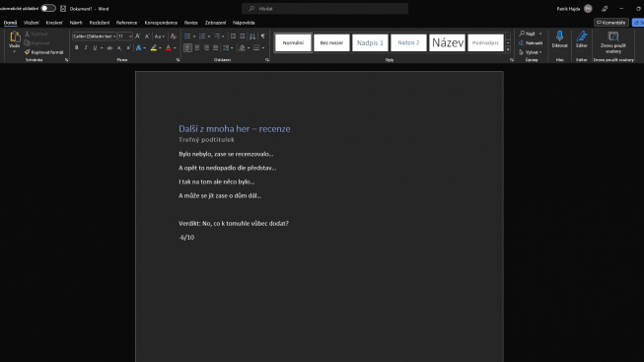Viewport: 644px width, 362px height.
Task: Apply the Nadpis 2 style
Action: tap(408, 42)
